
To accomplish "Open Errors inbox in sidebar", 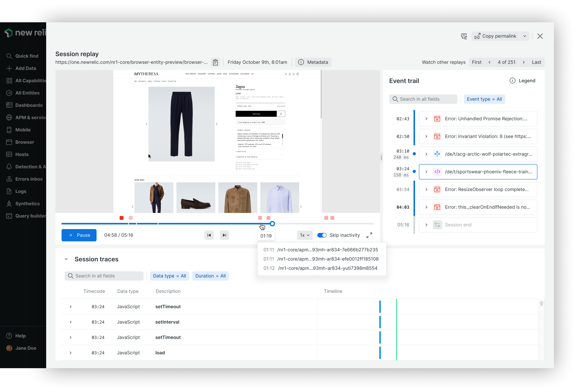I will (29, 179).
